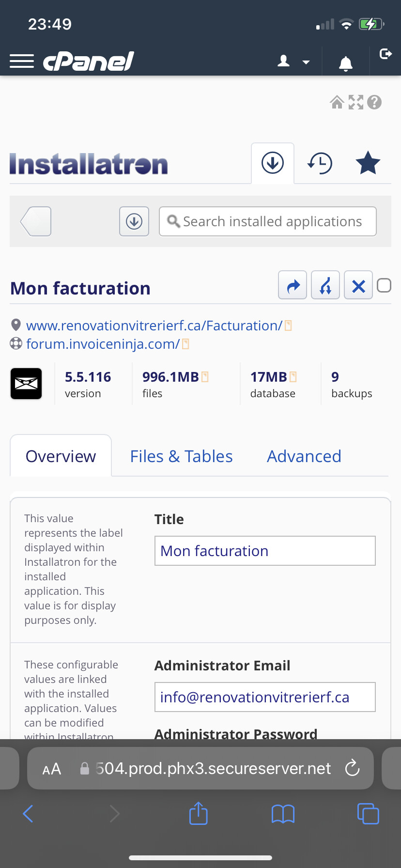Edit the Title field Mon facturation
Screen dimensions: 401x868
(x=265, y=551)
